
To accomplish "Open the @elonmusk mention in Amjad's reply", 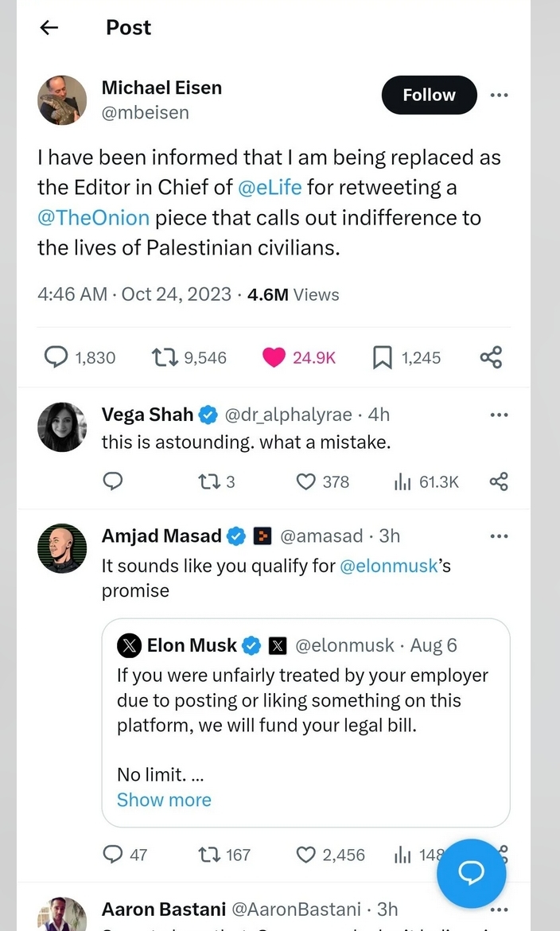I will (389, 565).
